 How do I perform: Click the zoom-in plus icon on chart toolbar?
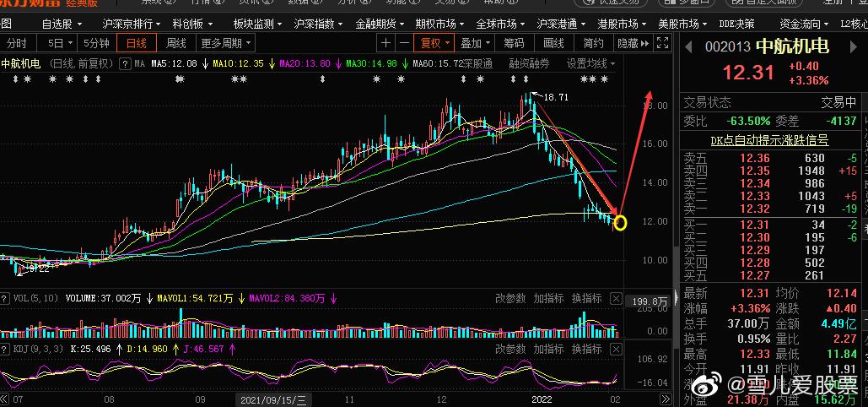pos(386,43)
